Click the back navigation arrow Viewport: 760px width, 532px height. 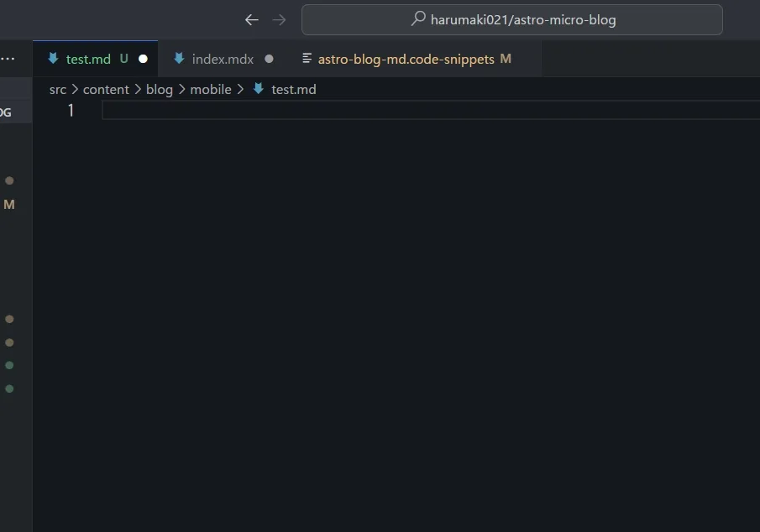coord(251,19)
